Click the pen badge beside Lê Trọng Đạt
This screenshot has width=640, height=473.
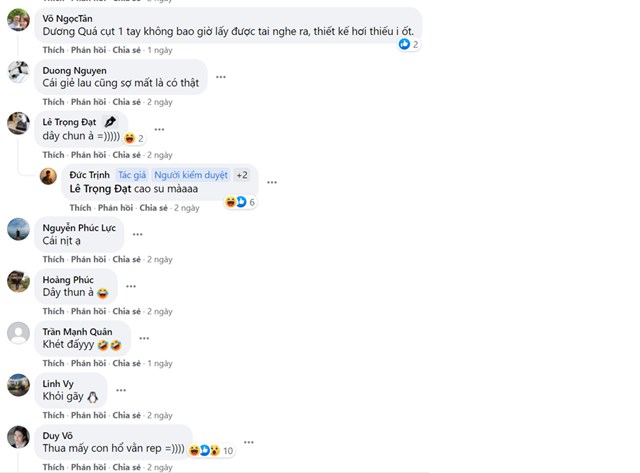pos(110,122)
